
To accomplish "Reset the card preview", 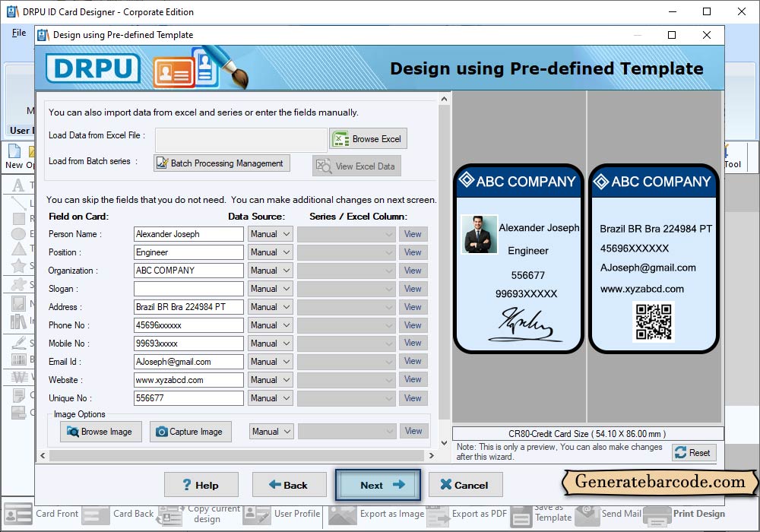I will (693, 453).
